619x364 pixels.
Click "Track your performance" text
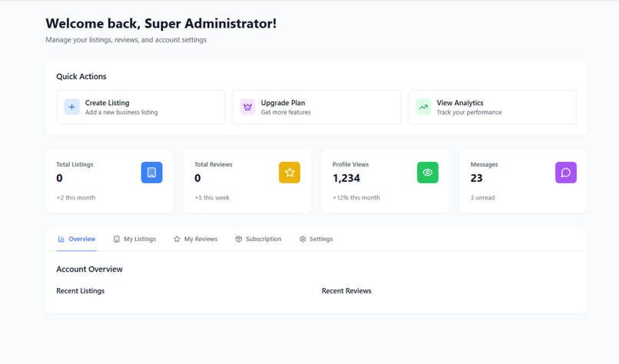click(x=469, y=112)
